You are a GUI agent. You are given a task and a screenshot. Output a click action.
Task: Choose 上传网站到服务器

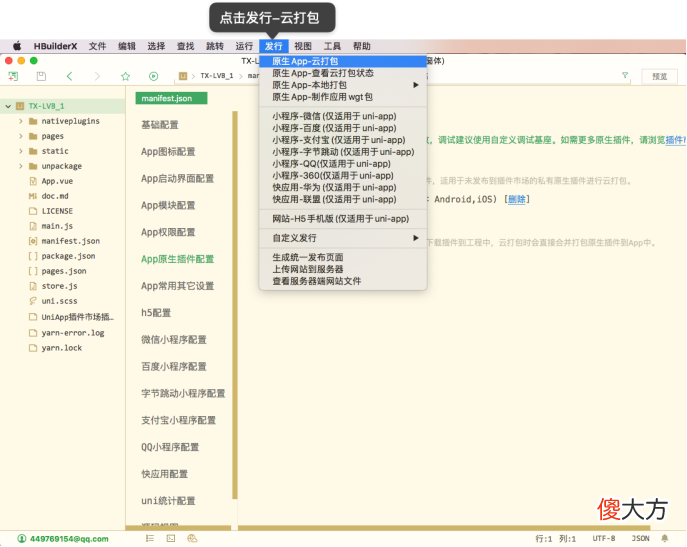(343, 269)
